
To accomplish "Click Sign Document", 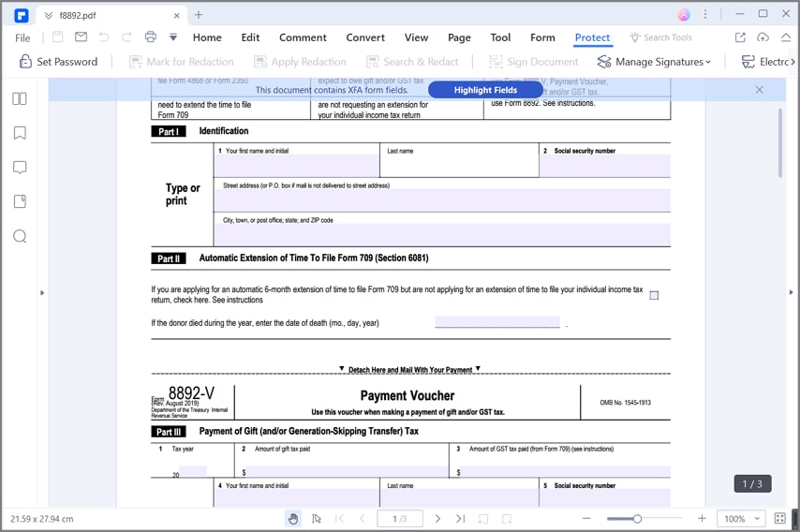I will (534, 62).
